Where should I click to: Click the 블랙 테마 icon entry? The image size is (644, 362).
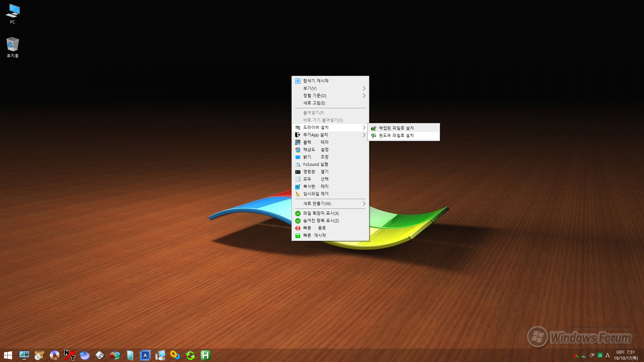[330, 142]
